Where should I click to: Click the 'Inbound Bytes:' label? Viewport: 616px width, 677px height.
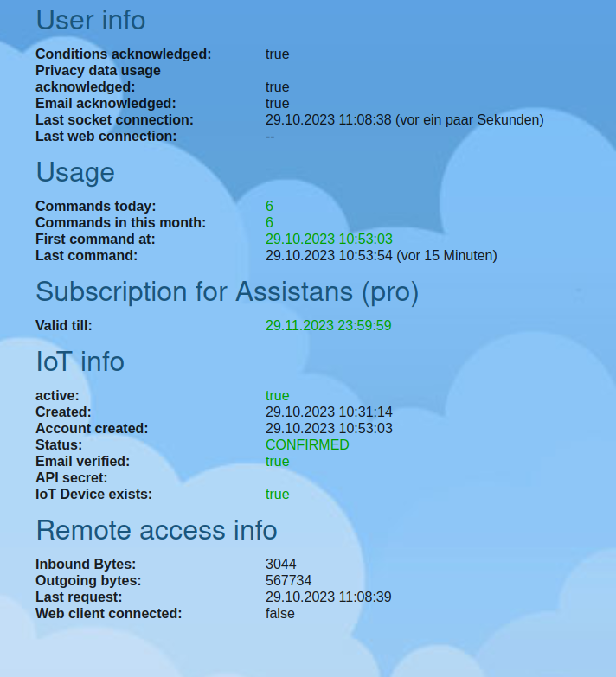tap(86, 565)
